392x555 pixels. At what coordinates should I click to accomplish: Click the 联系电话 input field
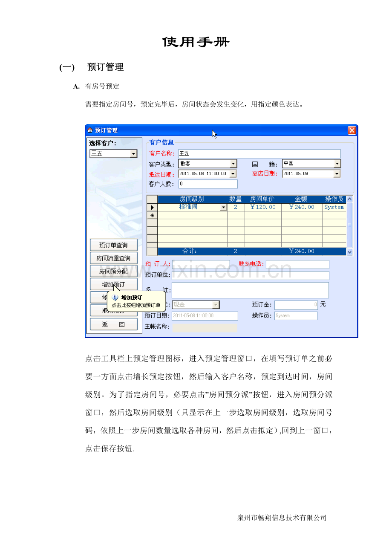(x=297, y=264)
